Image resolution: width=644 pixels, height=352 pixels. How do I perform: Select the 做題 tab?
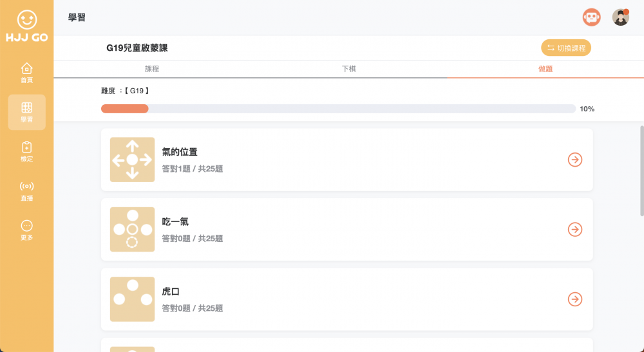pos(545,69)
